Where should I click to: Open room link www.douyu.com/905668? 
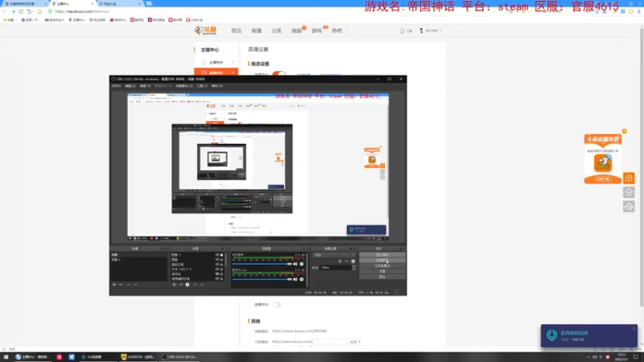299,331
